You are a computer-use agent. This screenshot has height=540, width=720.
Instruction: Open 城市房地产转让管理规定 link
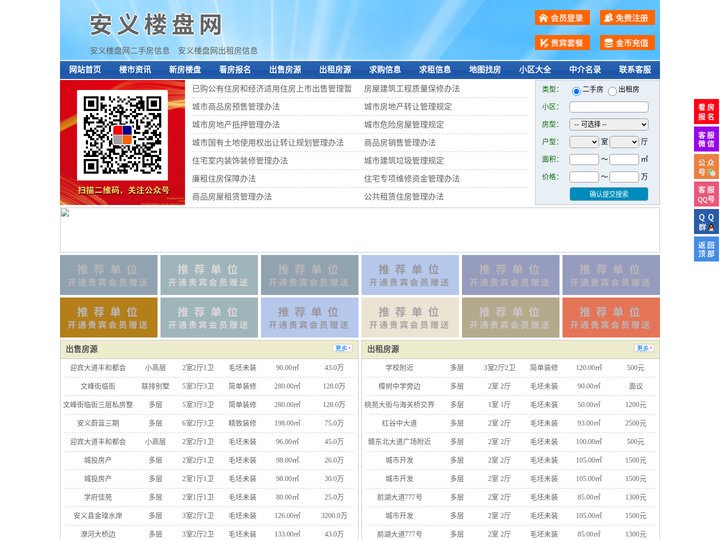(x=408, y=107)
